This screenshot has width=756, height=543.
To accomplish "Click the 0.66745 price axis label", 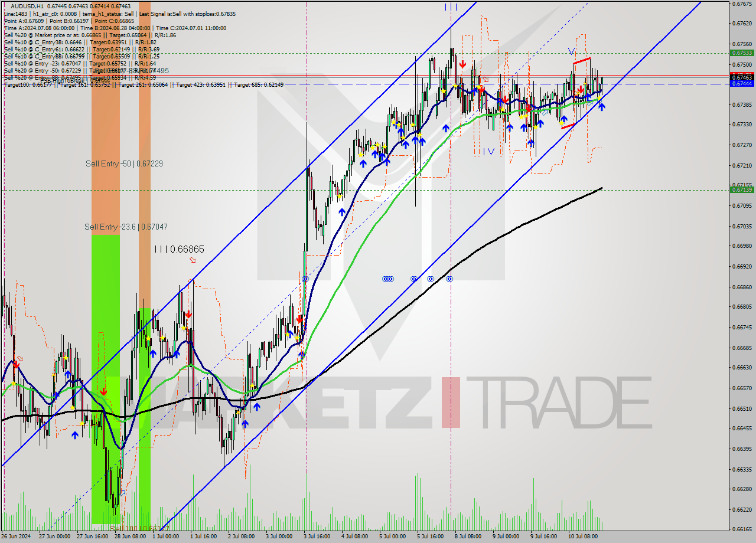I will (742, 327).
